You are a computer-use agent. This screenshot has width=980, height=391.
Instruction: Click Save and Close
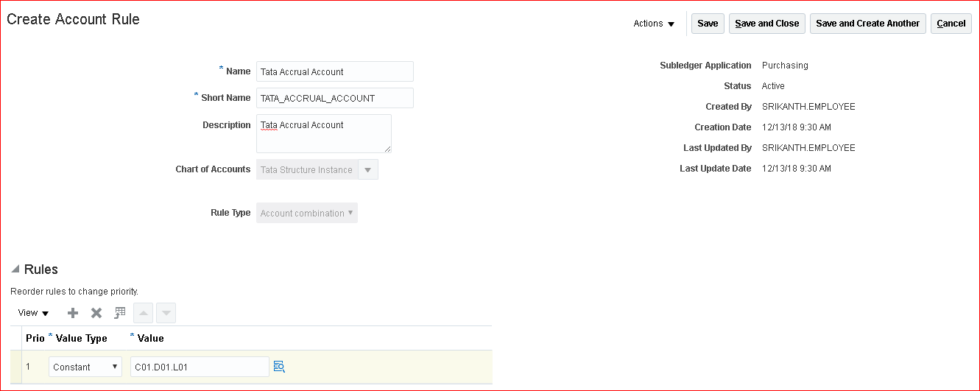point(766,24)
